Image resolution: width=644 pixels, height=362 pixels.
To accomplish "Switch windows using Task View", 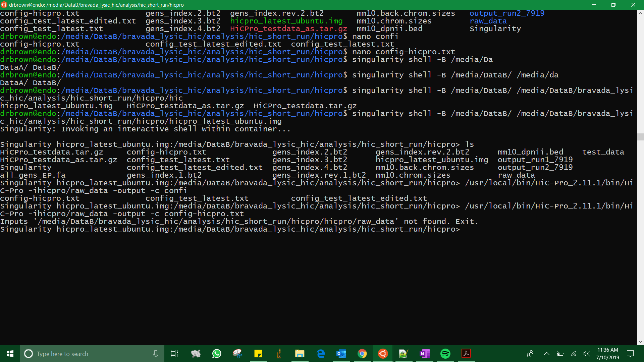I will [x=174, y=354].
